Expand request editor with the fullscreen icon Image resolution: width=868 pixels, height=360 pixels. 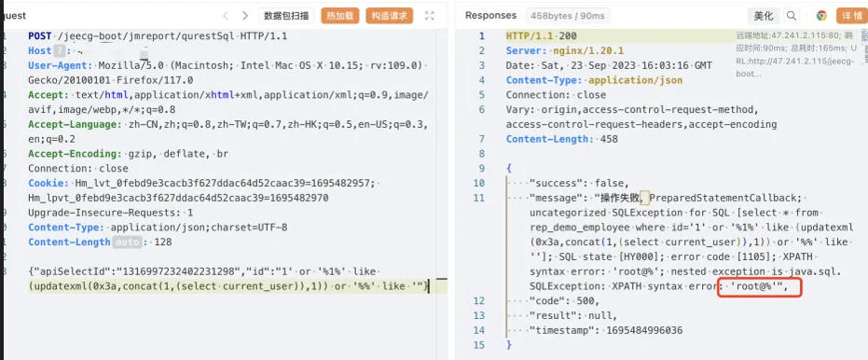(430, 16)
